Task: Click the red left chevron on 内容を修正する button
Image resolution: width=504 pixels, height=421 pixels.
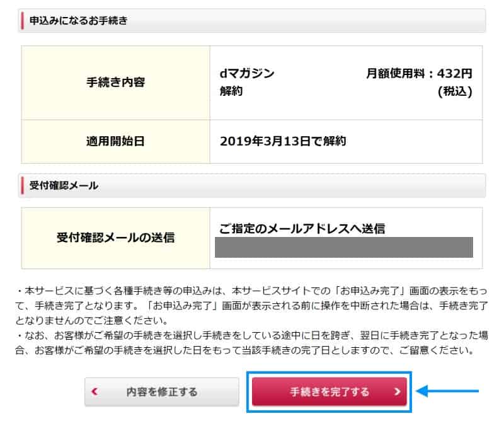Action: [x=96, y=391]
